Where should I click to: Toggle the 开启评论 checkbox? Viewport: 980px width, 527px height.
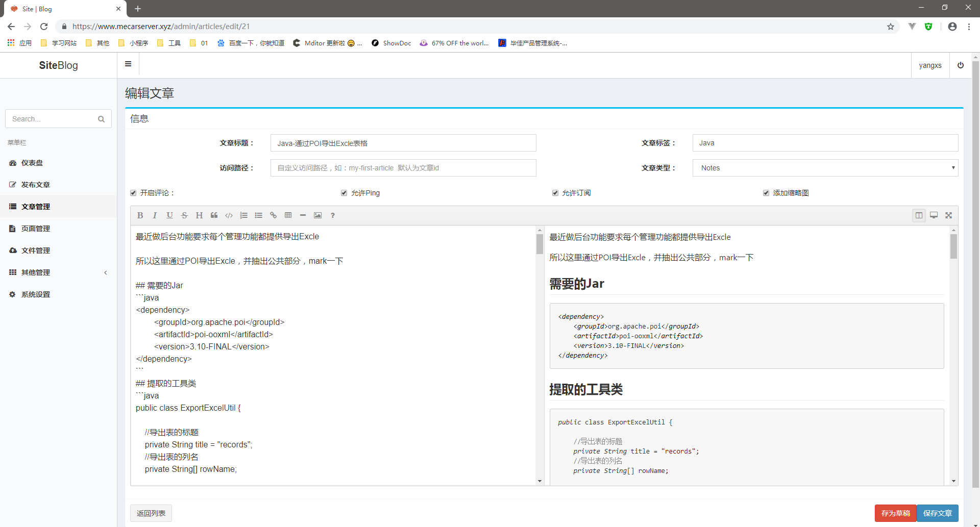pyautogui.click(x=133, y=193)
